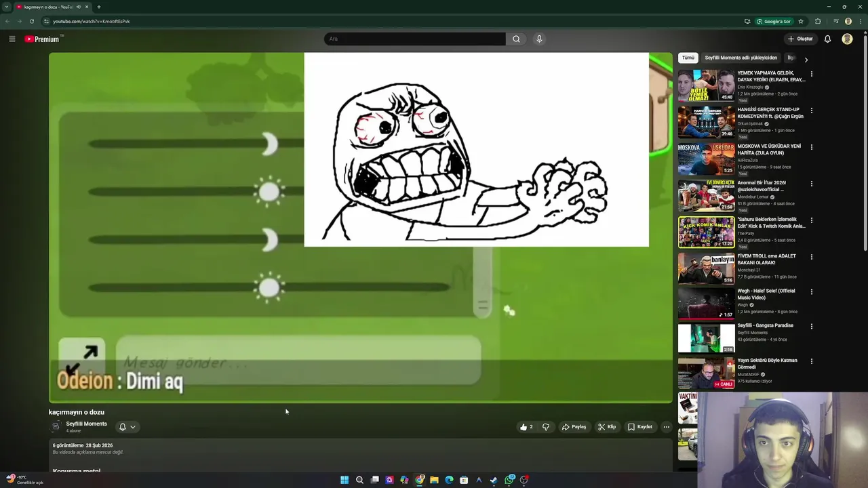The height and width of the screenshot is (488, 868).
Task: Open YEMEK YAPMAYA GELDİK video thumbnail
Action: pyautogui.click(x=706, y=85)
